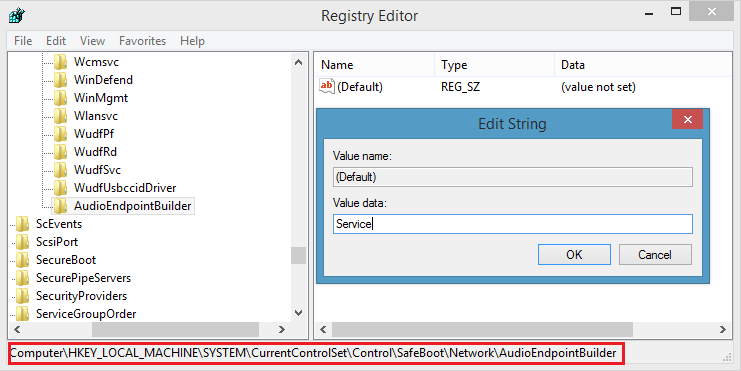
Task: Close the Edit String dialog with red X
Action: 687,120
